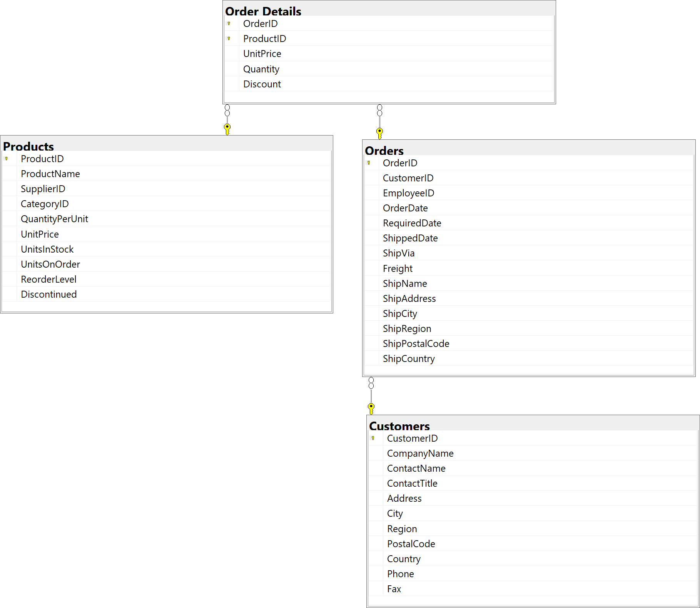
Task: Select the yellow relationship key above Customers table
Action: pos(371,409)
